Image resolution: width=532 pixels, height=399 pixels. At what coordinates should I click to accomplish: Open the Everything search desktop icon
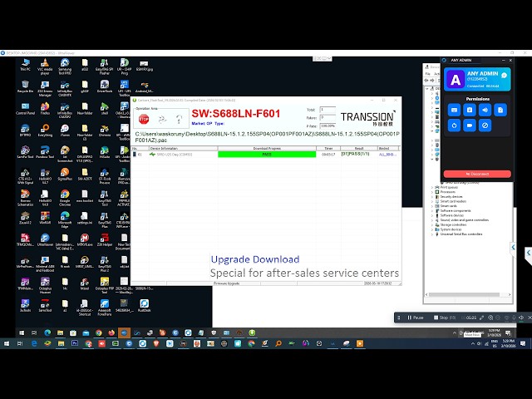coord(45,131)
